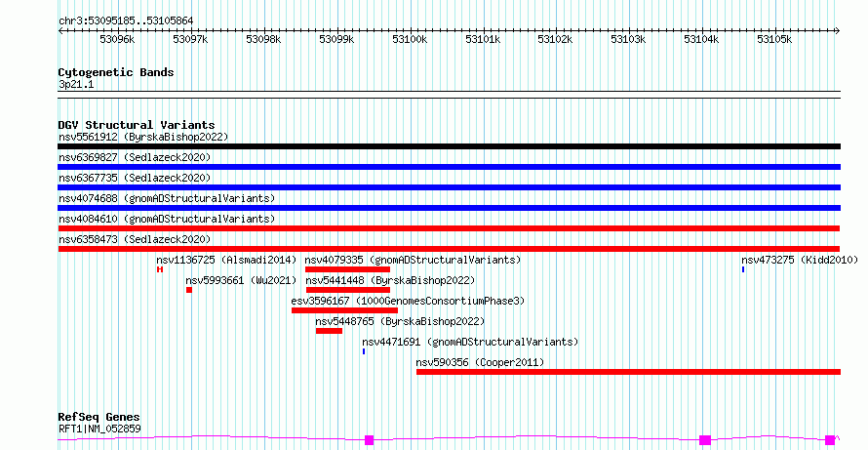Click the 53104k ruler label
The image size is (868, 450).
701,40
